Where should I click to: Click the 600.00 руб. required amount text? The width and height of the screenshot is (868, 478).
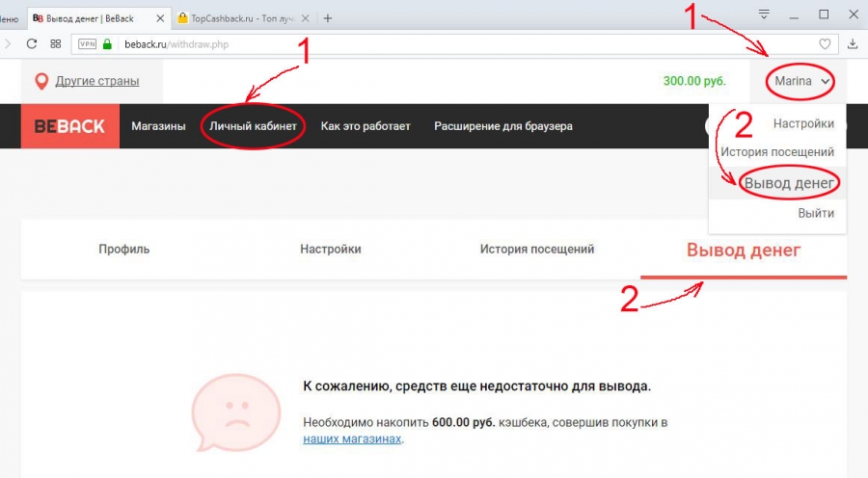click(463, 422)
